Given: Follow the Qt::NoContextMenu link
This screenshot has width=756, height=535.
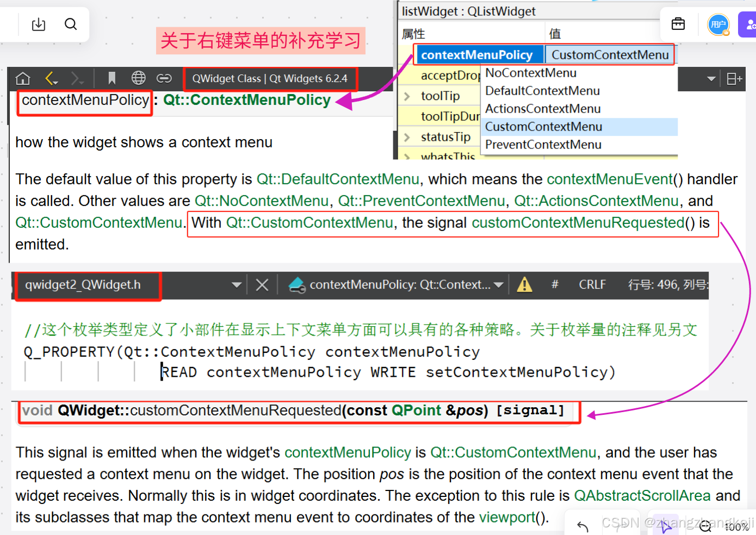Looking at the screenshot, I should pos(262,201).
